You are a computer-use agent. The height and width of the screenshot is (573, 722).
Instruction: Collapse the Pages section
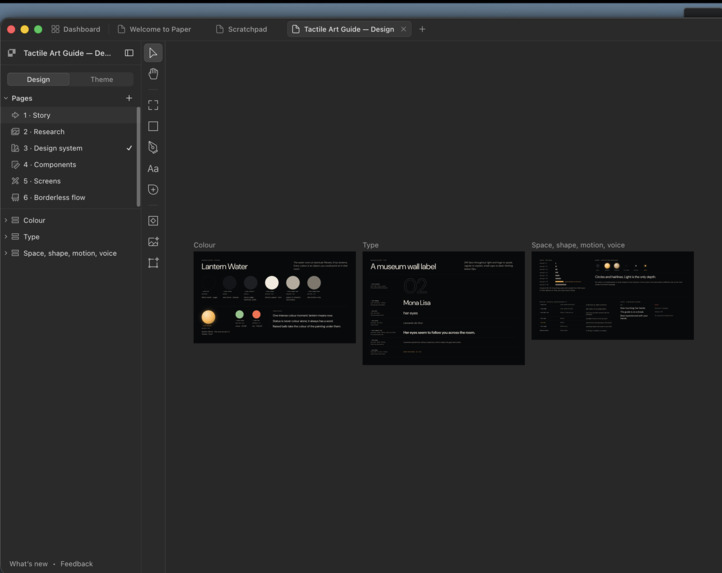[6, 98]
